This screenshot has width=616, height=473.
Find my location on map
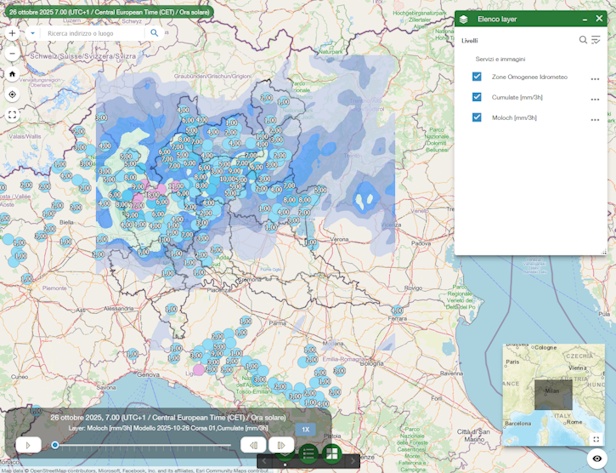[x=12, y=94]
